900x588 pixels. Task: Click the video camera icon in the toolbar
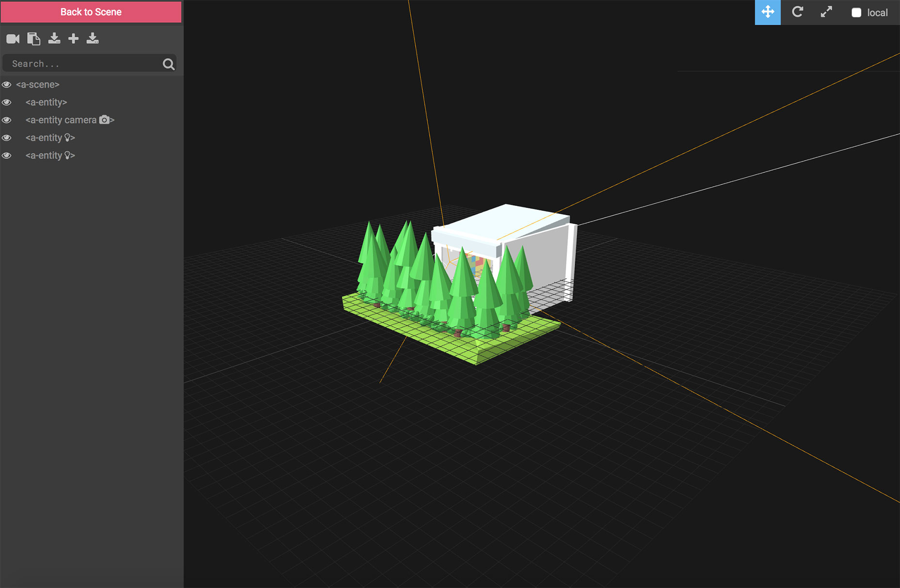13,39
